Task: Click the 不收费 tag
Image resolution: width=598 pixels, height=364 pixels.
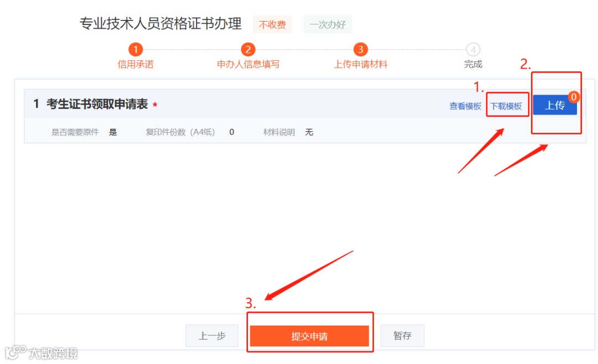Action: coord(272,24)
